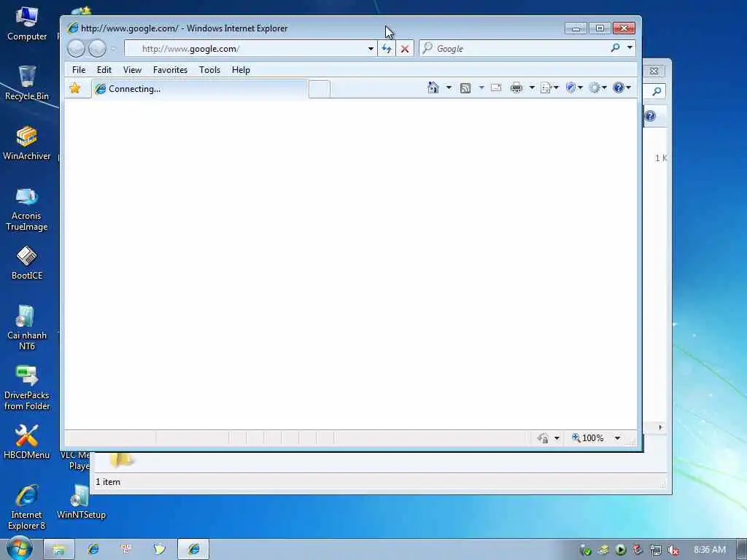Open a new blank tab
The width and height of the screenshot is (747, 560).
320,90
